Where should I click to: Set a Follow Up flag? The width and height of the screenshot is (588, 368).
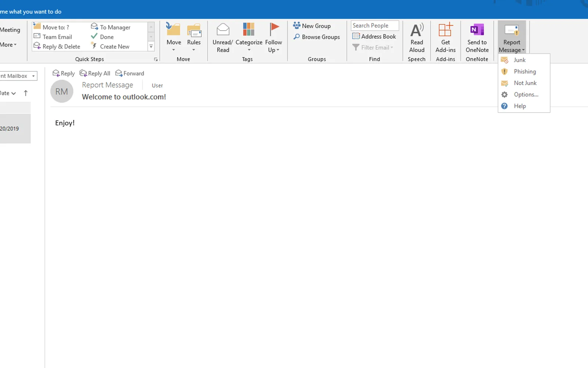coord(273,38)
